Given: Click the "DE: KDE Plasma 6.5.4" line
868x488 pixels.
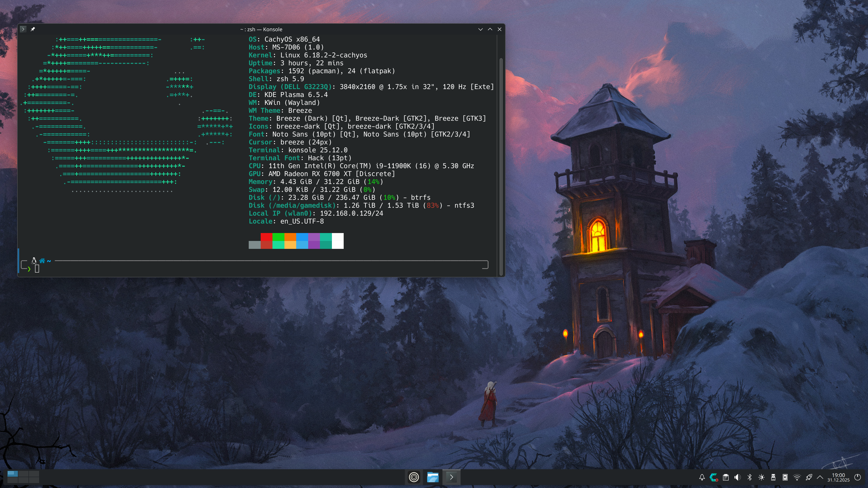Looking at the screenshot, I should [x=288, y=95].
